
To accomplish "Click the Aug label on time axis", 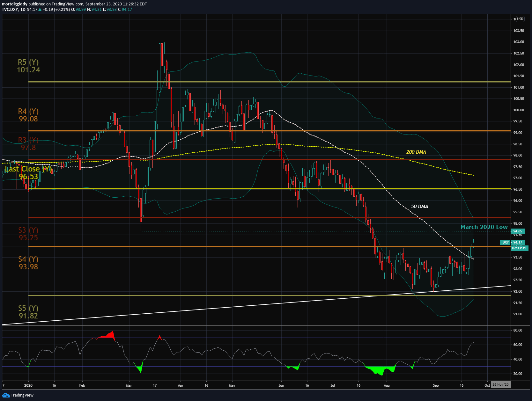I will (387, 385).
